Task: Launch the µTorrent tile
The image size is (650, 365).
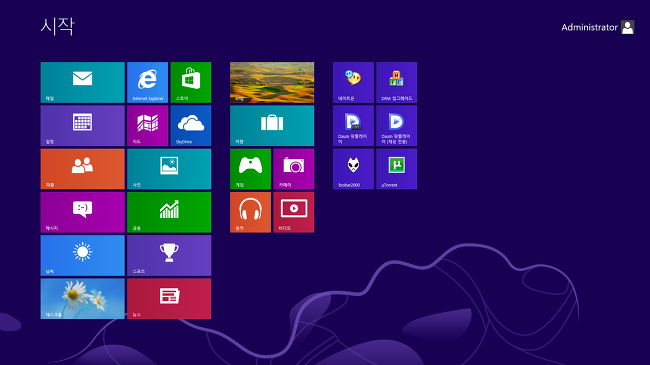Action: tap(396, 169)
